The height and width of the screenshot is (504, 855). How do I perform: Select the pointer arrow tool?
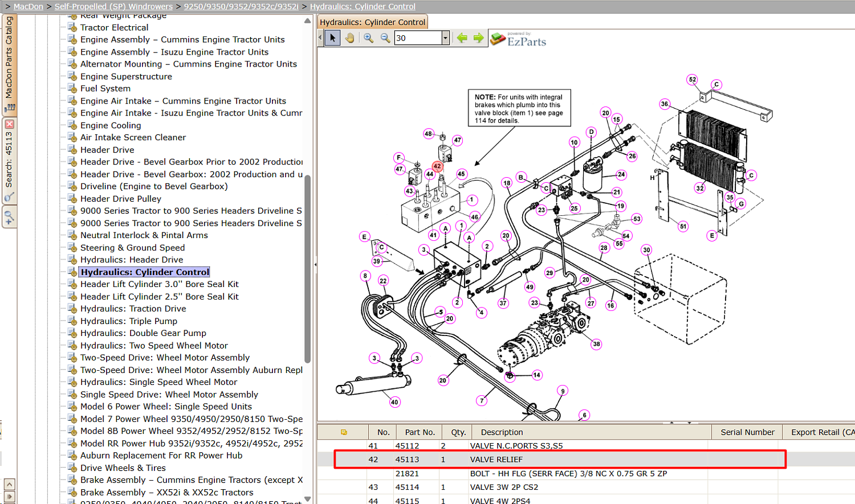click(333, 38)
